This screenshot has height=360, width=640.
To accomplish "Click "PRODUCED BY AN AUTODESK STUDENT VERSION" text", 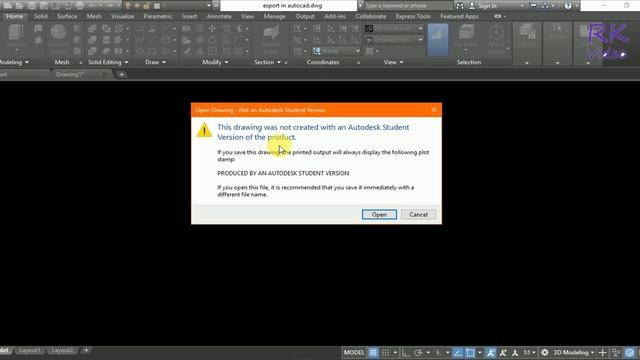I will pyautogui.click(x=283, y=173).
